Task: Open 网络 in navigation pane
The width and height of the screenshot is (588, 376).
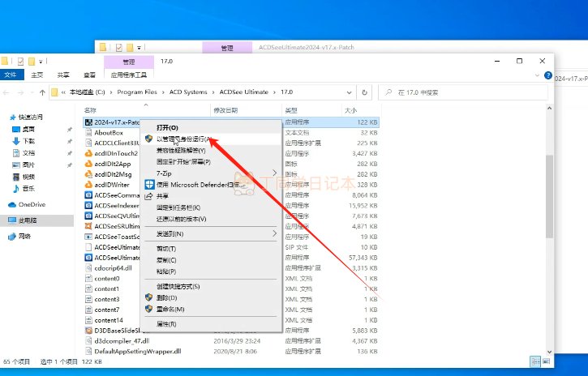Action: tap(24, 237)
